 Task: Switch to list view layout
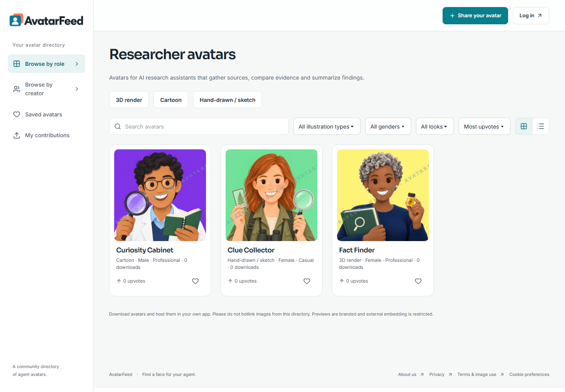(x=541, y=126)
